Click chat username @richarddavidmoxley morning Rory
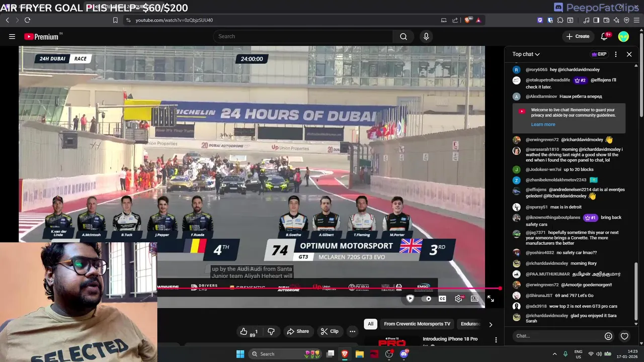644x362 pixels. 547,263
